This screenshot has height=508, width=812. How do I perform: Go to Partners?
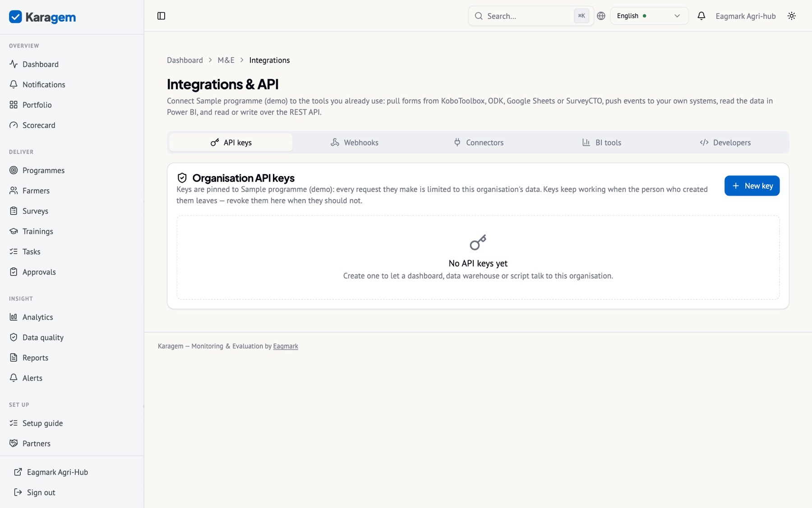[x=72, y=443]
